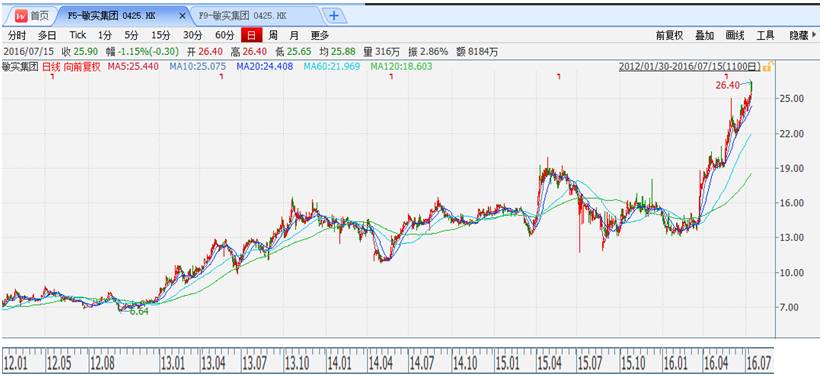826x376 pixels.
Task: Switch chart to Tick period
Action: click(x=77, y=35)
